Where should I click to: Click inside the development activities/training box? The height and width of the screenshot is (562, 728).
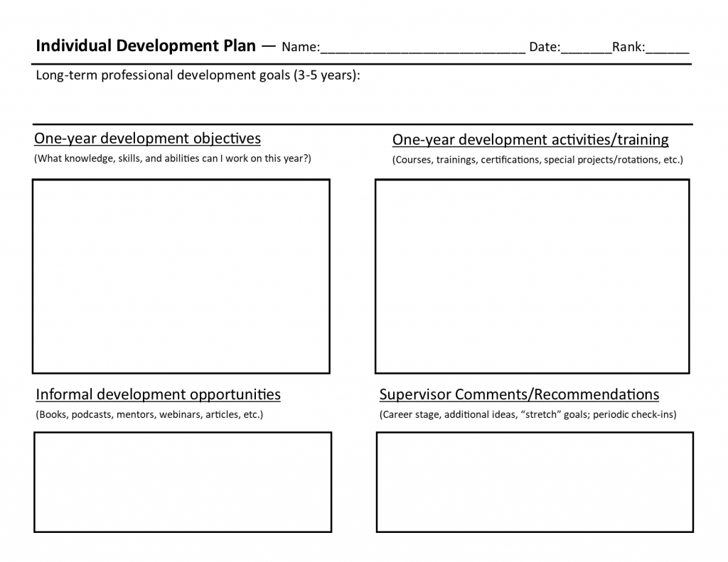tap(532, 276)
